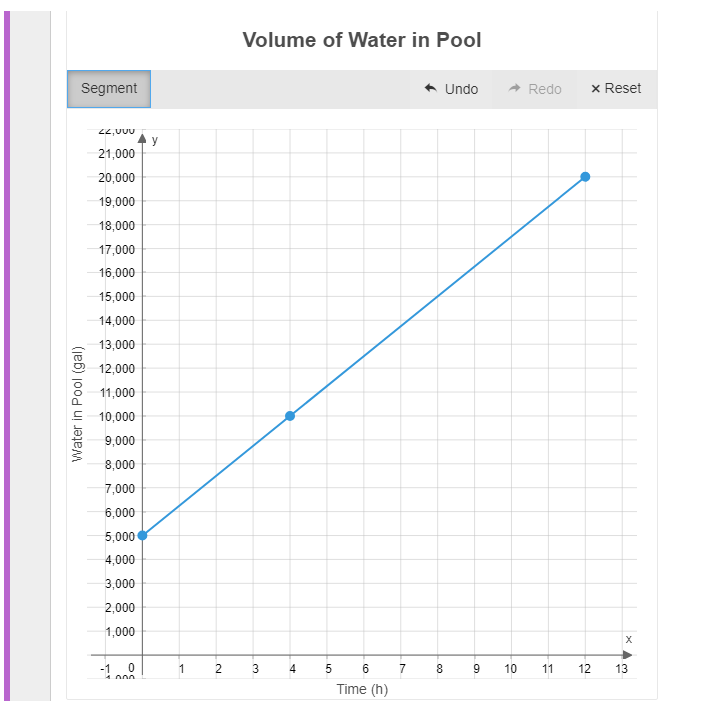Select the Segment drawing tool
The image size is (725, 701).
click(109, 89)
